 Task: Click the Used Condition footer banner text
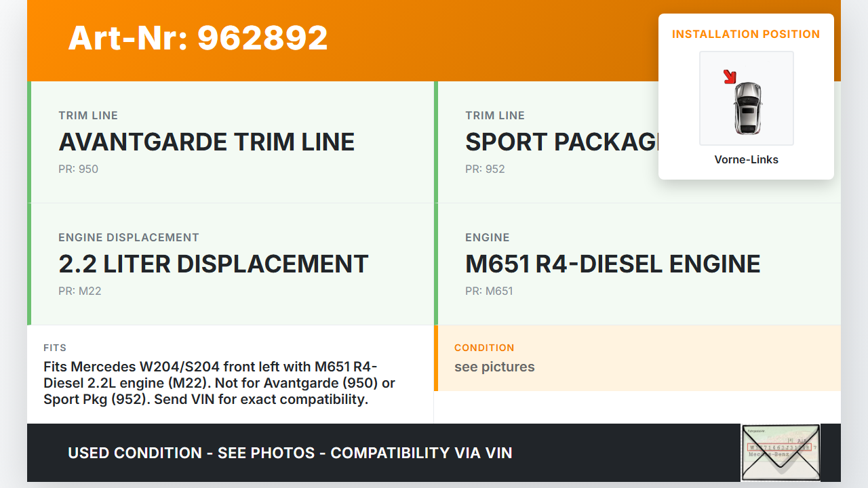tap(290, 453)
